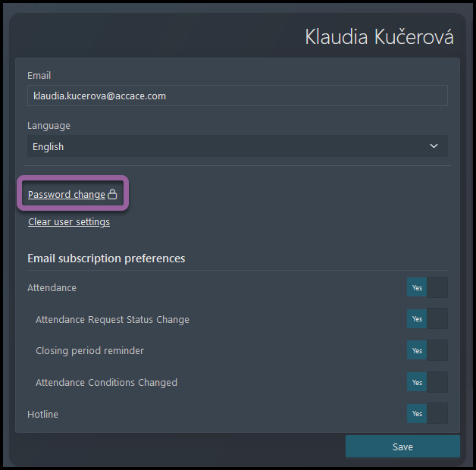
Task: Select the Attendance label text
Action: point(52,287)
